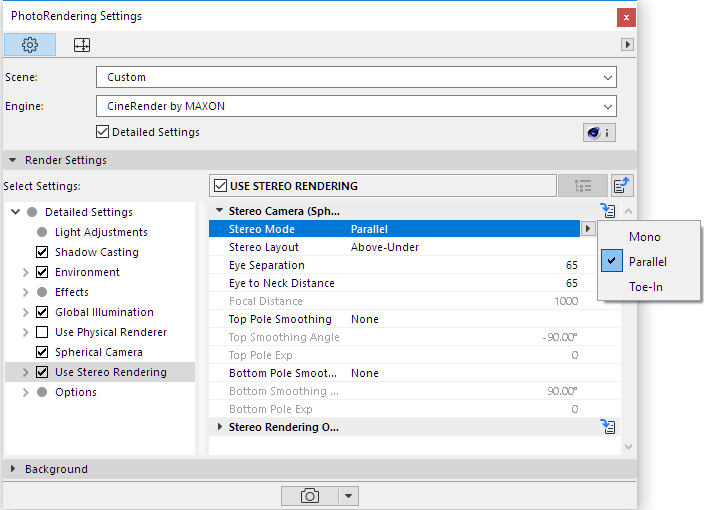
Task: Toggle Shadow Casting checkbox
Action: pyautogui.click(x=42, y=252)
